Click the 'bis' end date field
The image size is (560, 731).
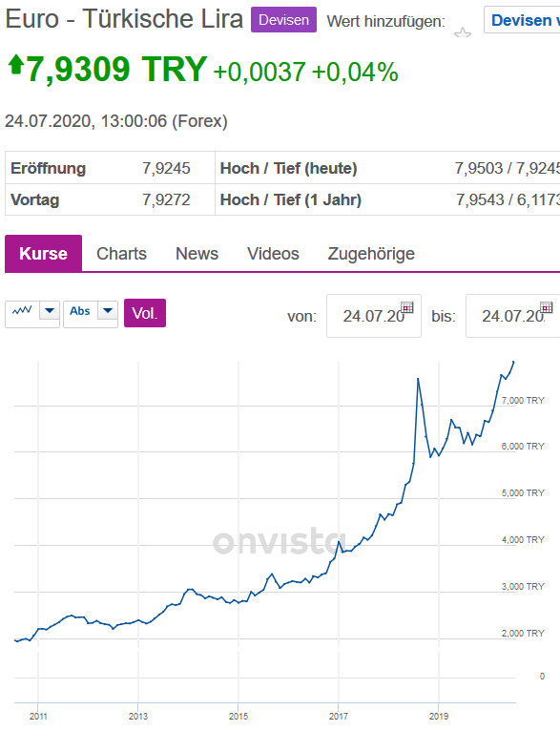(512, 316)
